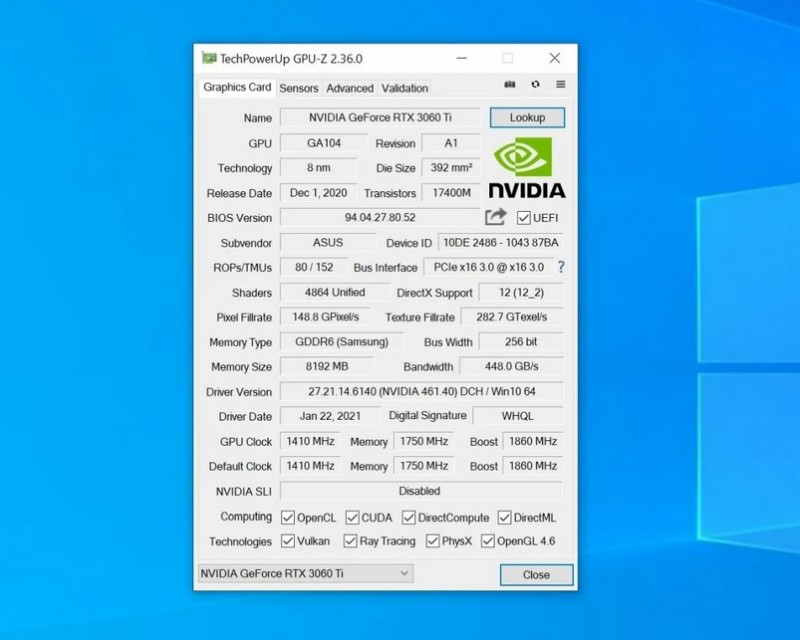This screenshot has height=640, width=800.
Task: Click the Default Clock row Boost 1860 MHz
Action: 533,466
